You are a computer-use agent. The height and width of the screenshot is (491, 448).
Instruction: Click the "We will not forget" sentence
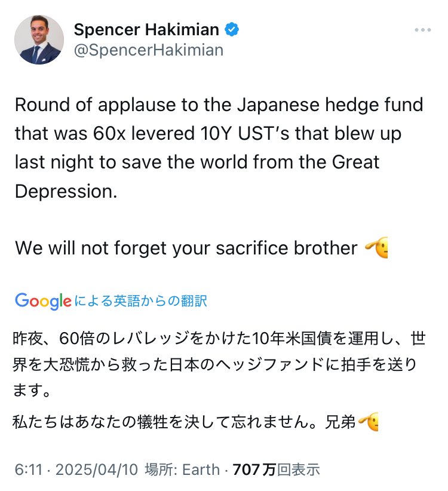(x=186, y=248)
